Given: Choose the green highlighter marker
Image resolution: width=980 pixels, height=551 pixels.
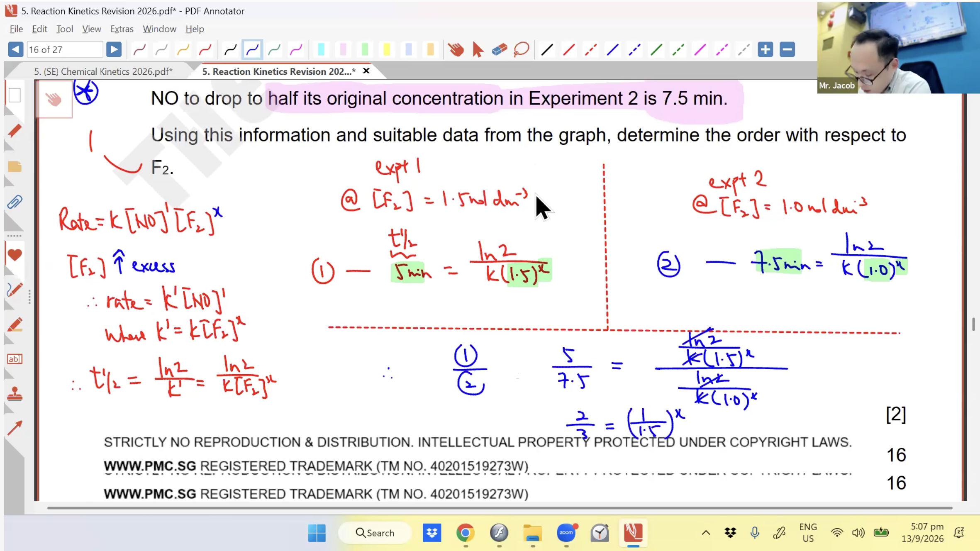Looking at the screenshot, I should [365, 50].
